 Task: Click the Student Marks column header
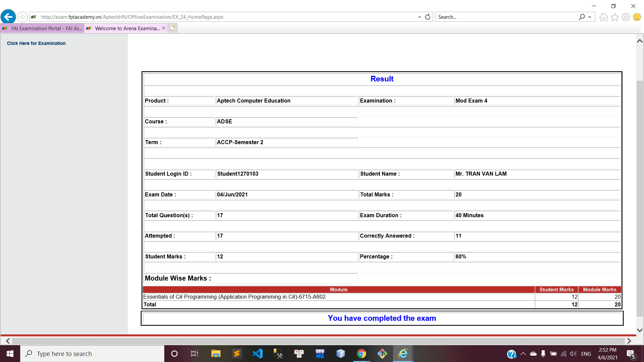(x=556, y=290)
